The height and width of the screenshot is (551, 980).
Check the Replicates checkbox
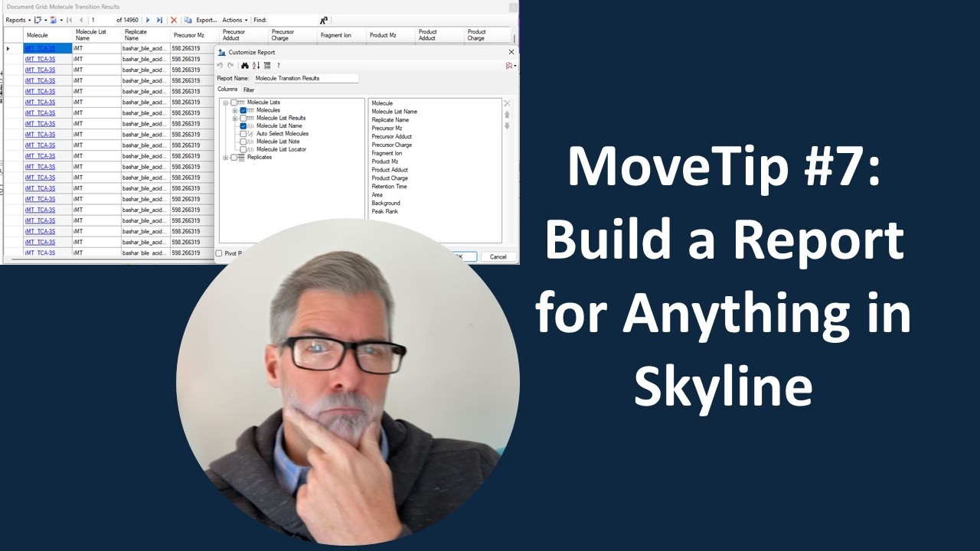click(x=234, y=158)
